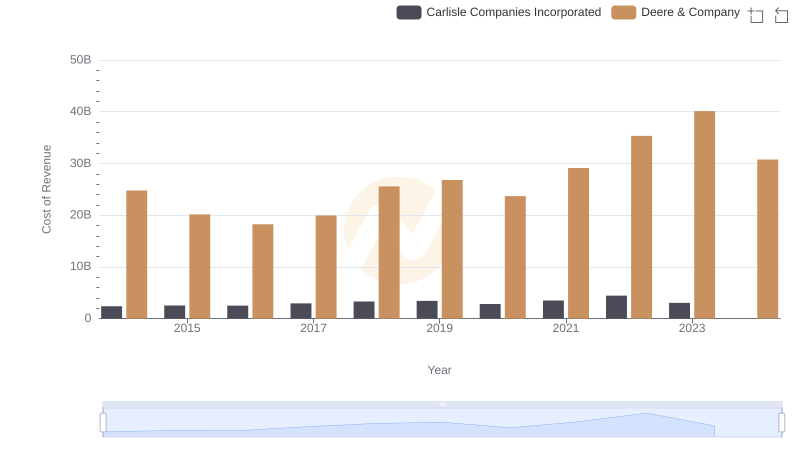Click the Deere orange legend swatch

pos(623,12)
